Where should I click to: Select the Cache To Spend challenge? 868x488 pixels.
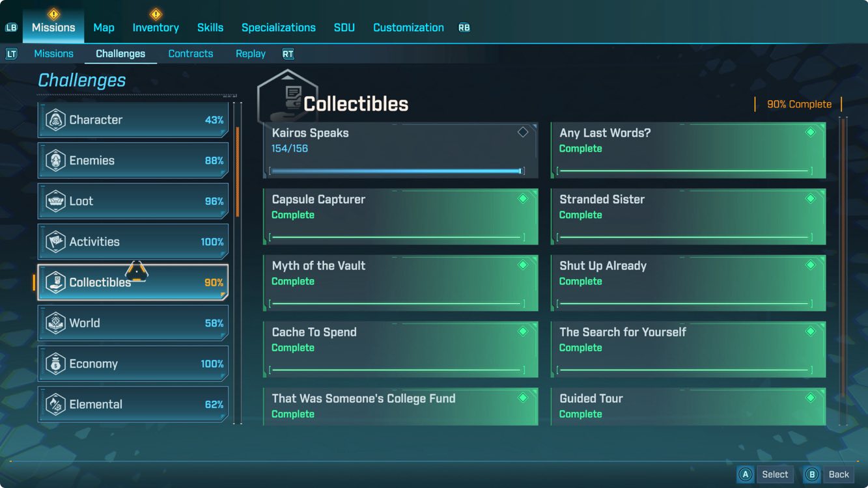click(x=400, y=349)
